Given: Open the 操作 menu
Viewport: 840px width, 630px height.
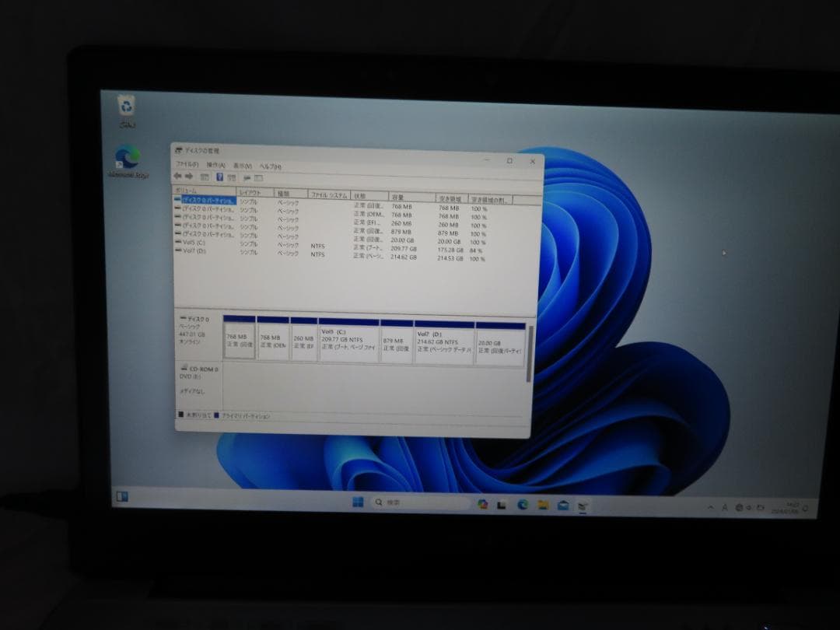Looking at the screenshot, I should 214,166.
